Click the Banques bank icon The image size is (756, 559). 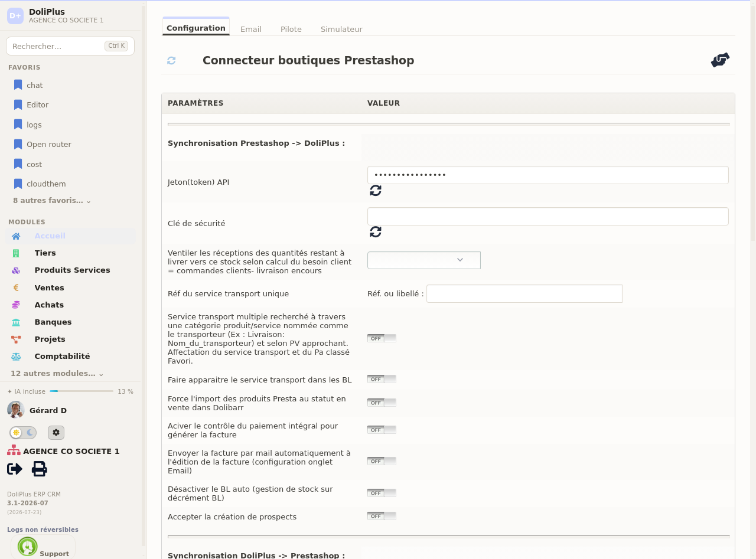click(16, 322)
